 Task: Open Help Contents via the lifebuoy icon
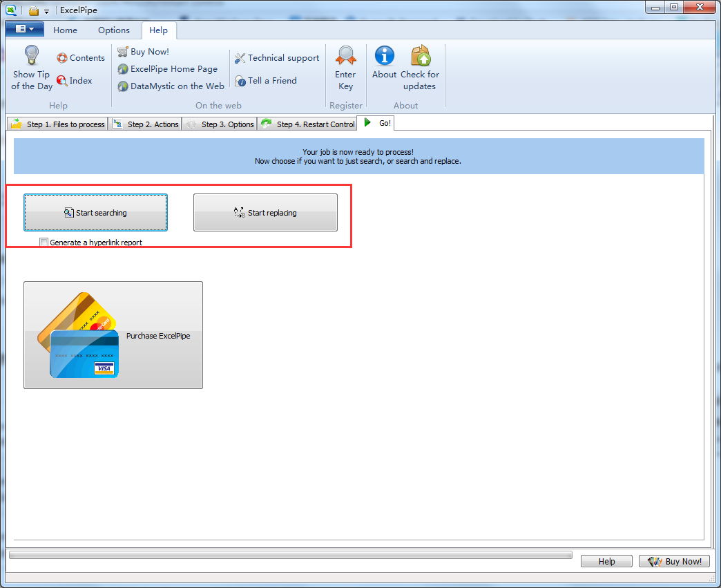62,58
